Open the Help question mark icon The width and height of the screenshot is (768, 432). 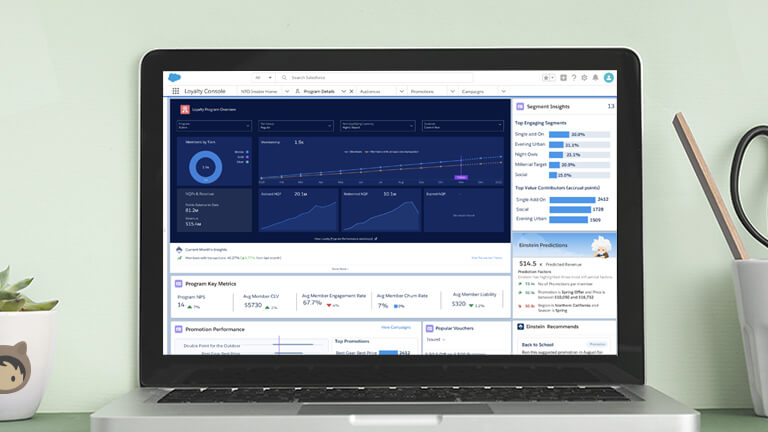click(x=575, y=77)
